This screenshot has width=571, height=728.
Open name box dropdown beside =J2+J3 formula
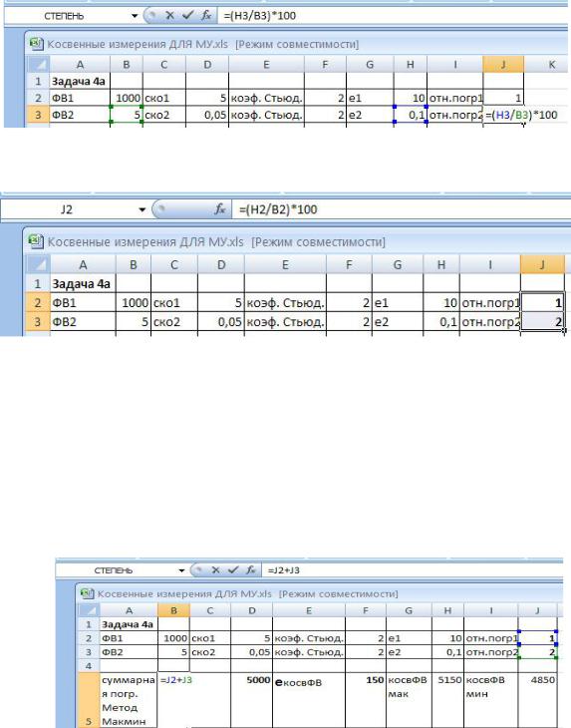[181, 570]
